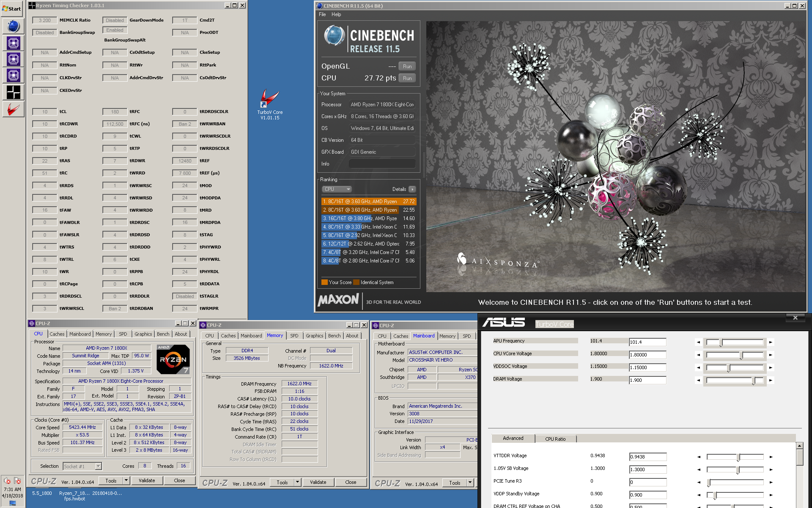The image size is (812, 508).
Task: Activate the last of three CPU-Z taskbar buttons
Action: click(14, 75)
